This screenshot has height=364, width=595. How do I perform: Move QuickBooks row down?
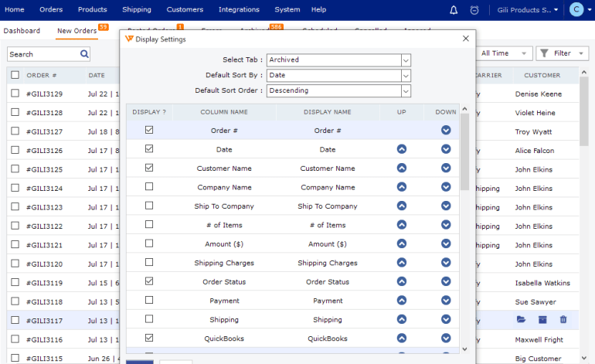point(446,338)
